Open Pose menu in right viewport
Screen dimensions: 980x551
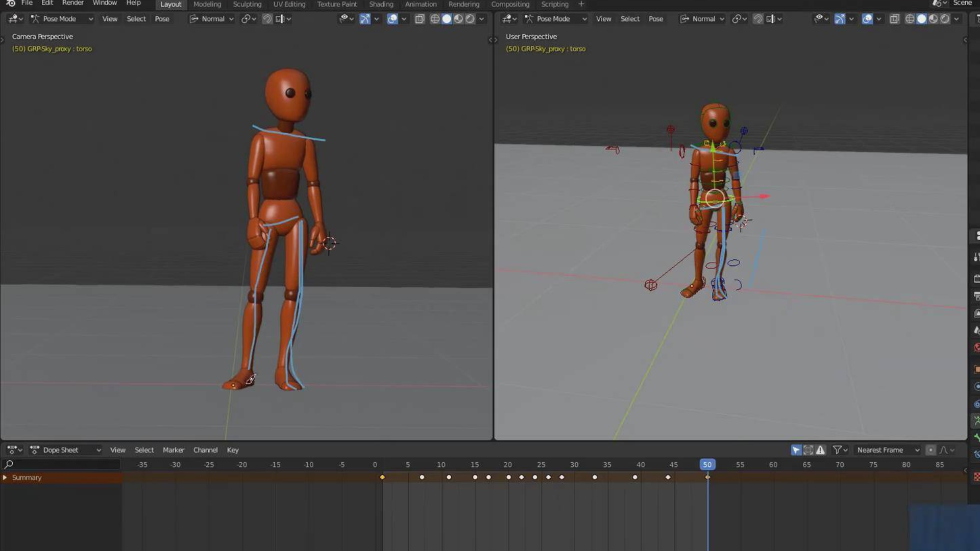pyautogui.click(x=655, y=19)
